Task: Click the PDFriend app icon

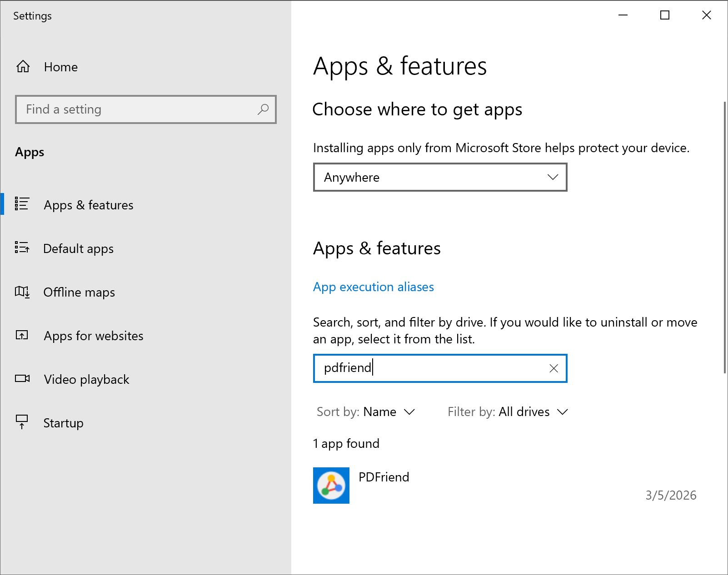Action: point(331,486)
